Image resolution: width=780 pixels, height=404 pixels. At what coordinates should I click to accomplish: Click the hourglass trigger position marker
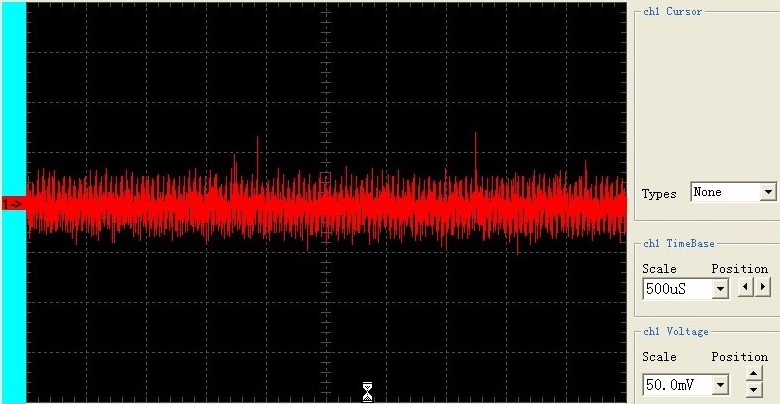[367, 392]
